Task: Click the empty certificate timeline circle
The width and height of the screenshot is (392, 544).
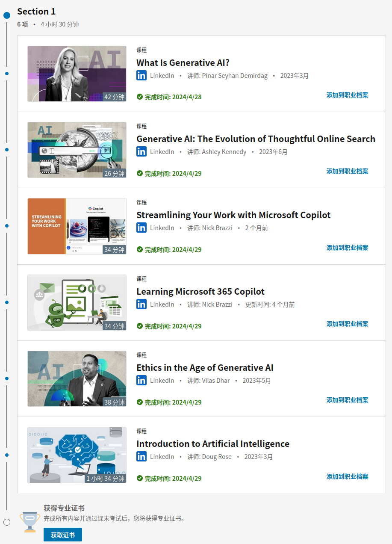Action: (7, 522)
